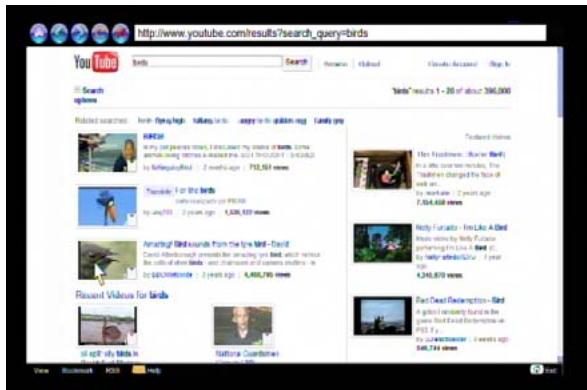Click the YouTube logo

coord(96,62)
